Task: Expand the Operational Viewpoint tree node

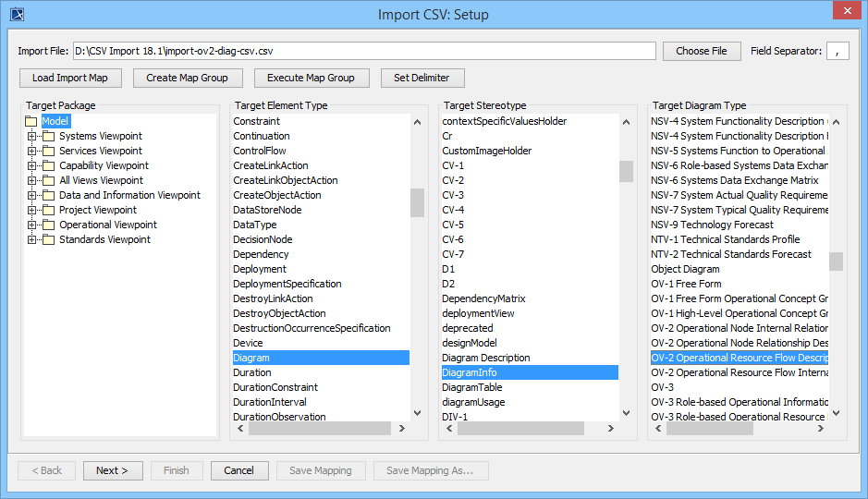Action: point(32,225)
